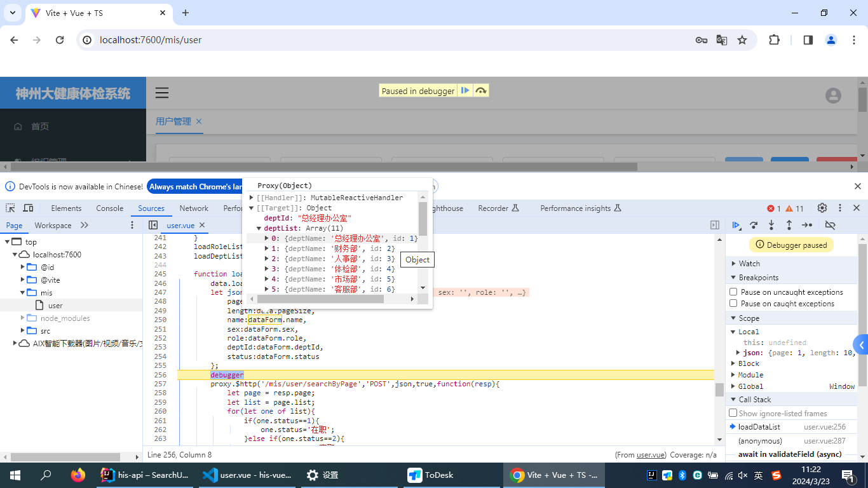Open user.vue:287 call frame link
The image size is (868, 488).
(x=825, y=441)
